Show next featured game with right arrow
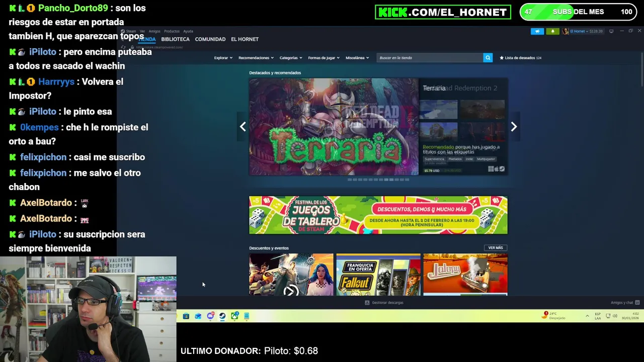Image resolution: width=644 pixels, height=362 pixels. click(x=514, y=127)
